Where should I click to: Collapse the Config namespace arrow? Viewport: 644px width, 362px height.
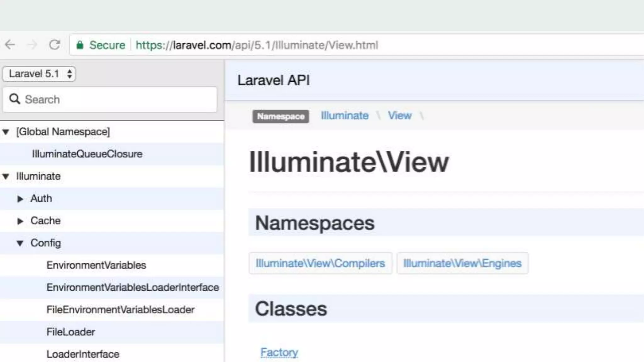[x=20, y=243]
